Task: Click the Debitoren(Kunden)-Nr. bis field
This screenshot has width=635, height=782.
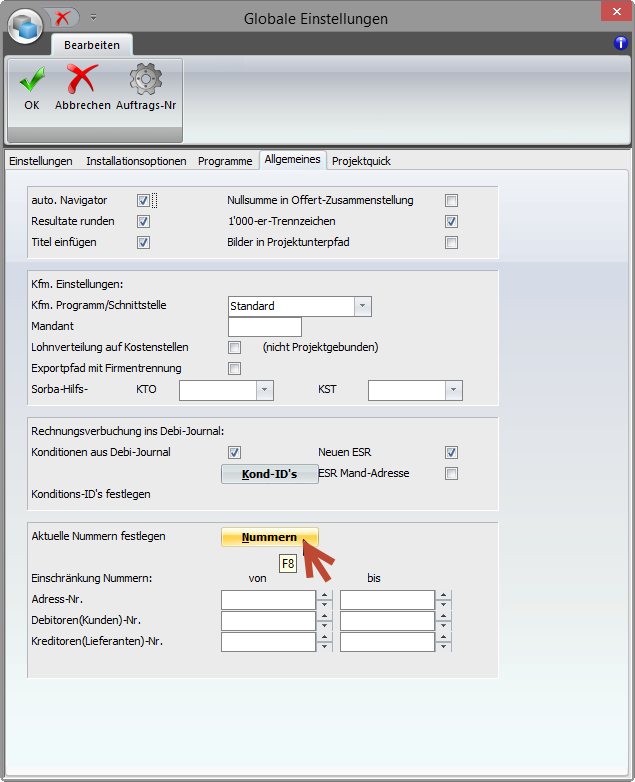Action: [x=387, y=620]
